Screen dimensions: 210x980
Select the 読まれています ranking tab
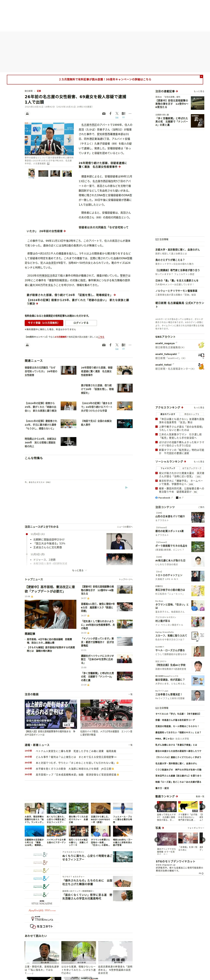coord(168,414)
